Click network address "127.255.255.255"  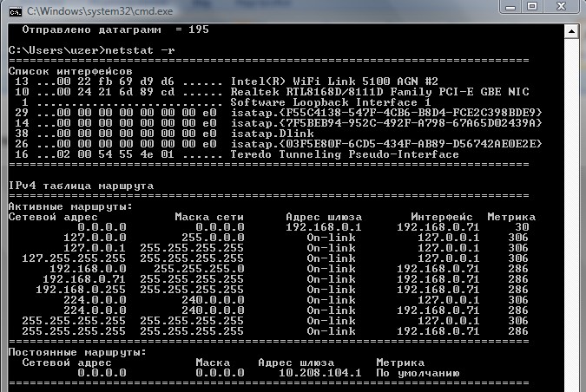(x=74, y=258)
